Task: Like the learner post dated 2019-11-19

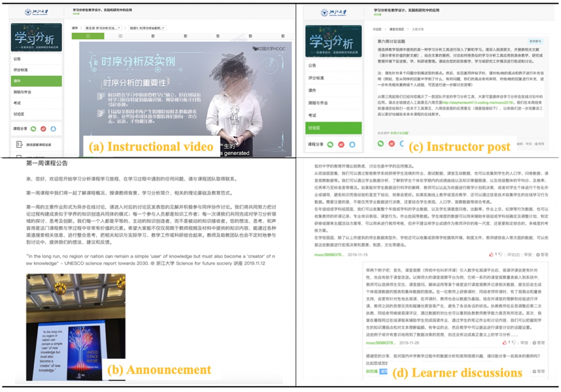Action: click(x=491, y=255)
